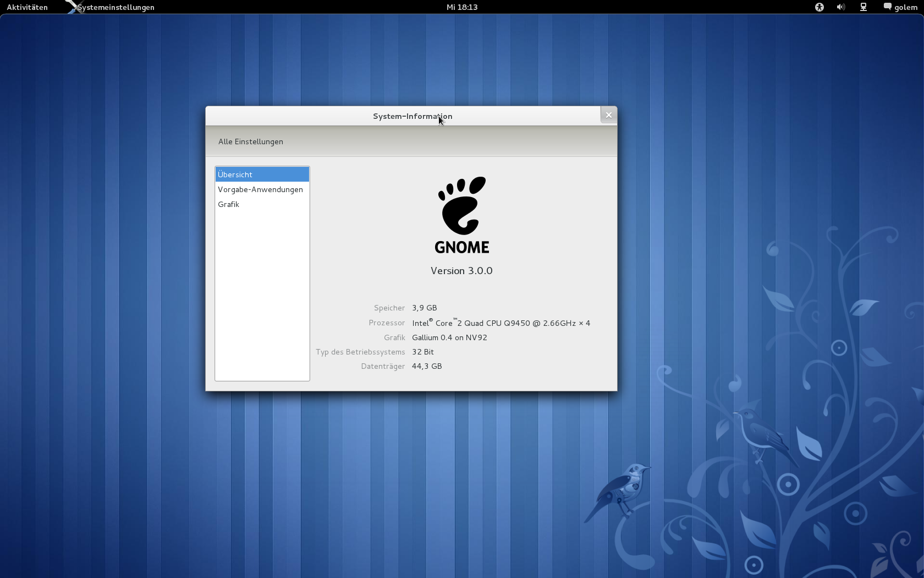Open the Aktivitäten overview
Screen dimensions: 924x578
click(27, 7)
